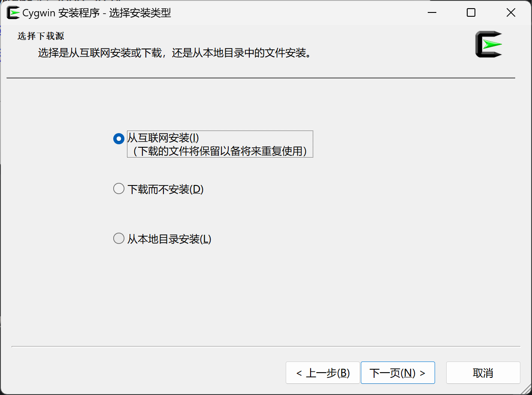The height and width of the screenshot is (395, 532).
Task: Click the 下载而不安装(D) label text
Action: coord(166,189)
